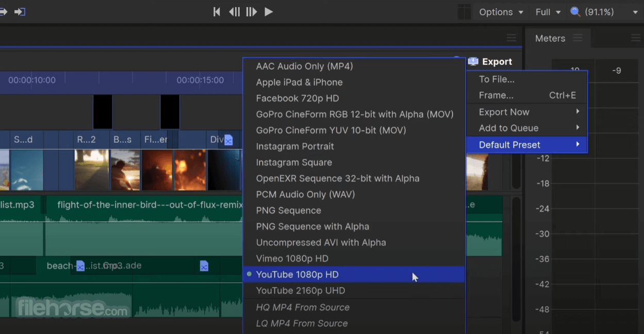Screen dimensions: 644x334
Task: Click the second black clip above video track
Action: [x=170, y=112]
